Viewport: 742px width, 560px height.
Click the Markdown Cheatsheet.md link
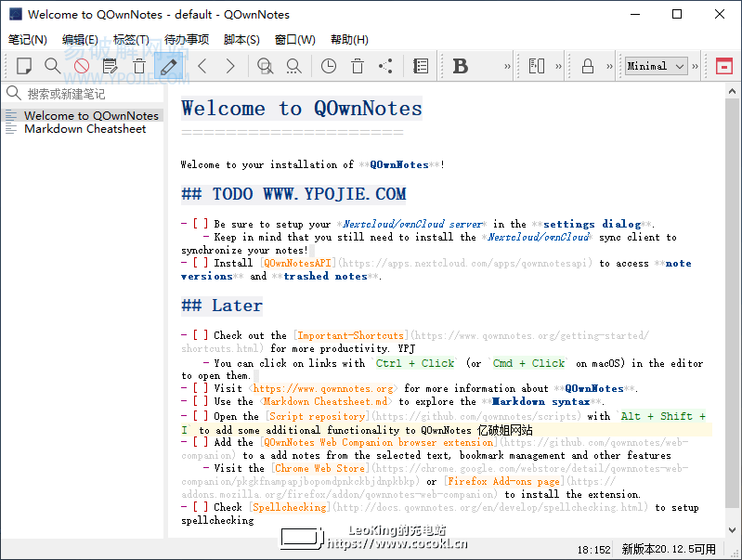tap(326, 401)
